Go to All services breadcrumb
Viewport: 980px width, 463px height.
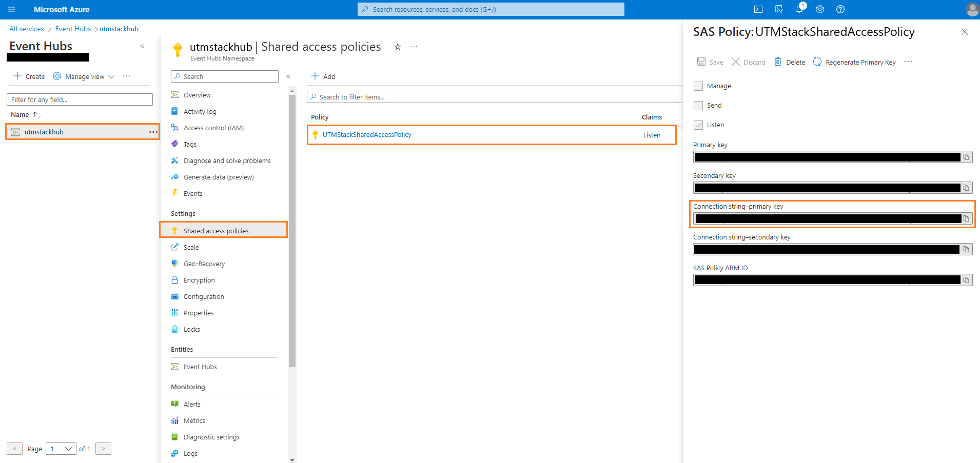point(27,29)
